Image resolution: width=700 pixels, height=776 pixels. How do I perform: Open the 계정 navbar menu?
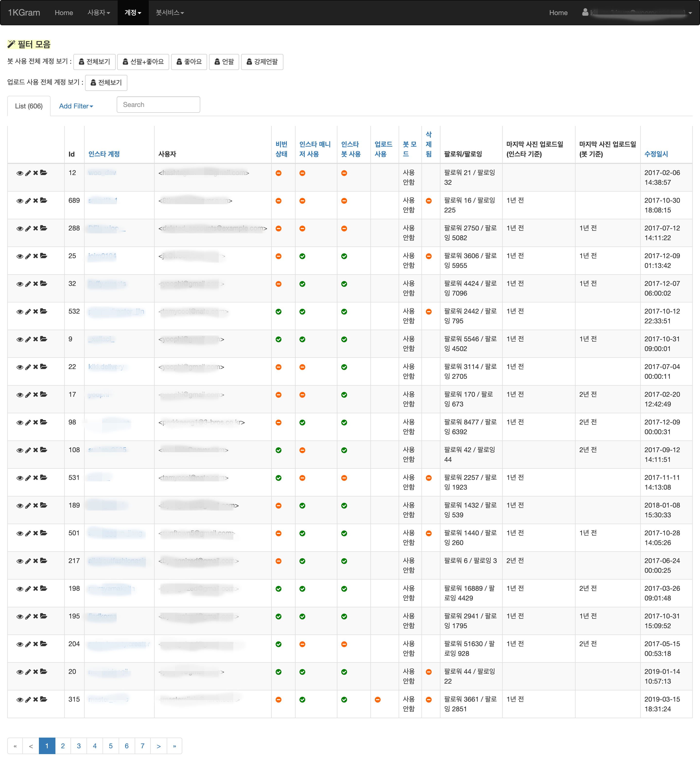(x=133, y=13)
